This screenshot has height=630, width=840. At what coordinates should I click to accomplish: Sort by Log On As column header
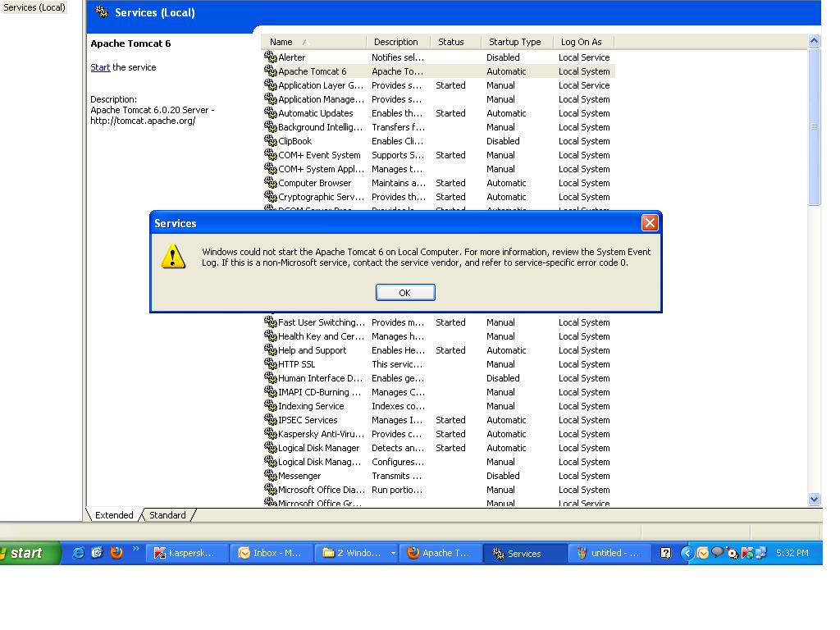point(583,42)
